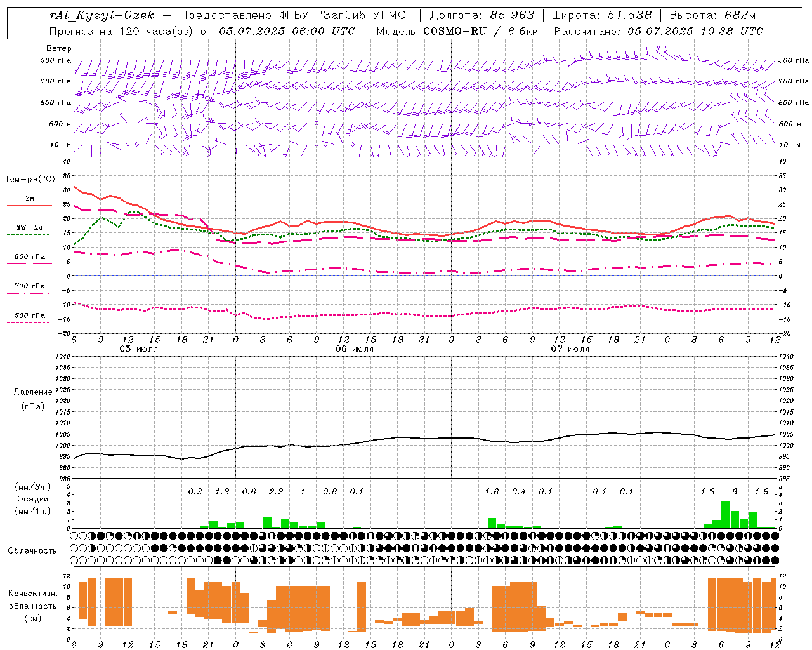Click the black pressure curve line
Viewport: 812px width, 650px height.
(425, 438)
